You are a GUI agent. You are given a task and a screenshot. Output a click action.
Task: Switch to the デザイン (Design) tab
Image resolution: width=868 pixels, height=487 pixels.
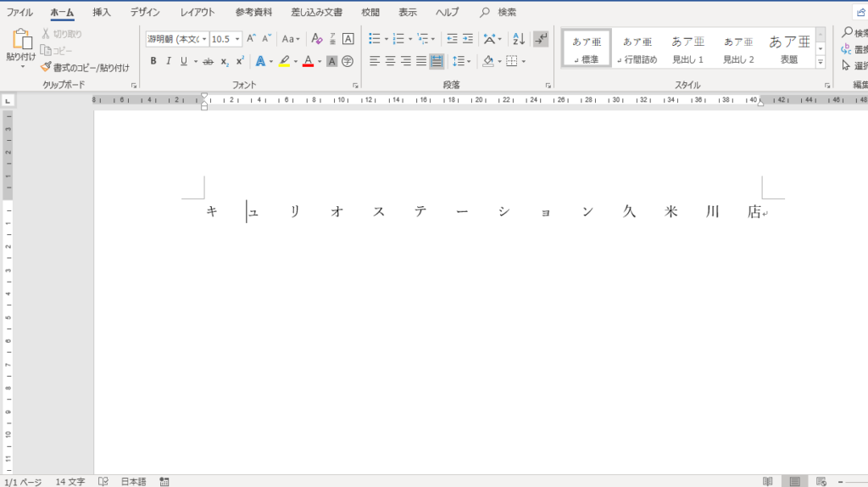coord(145,12)
